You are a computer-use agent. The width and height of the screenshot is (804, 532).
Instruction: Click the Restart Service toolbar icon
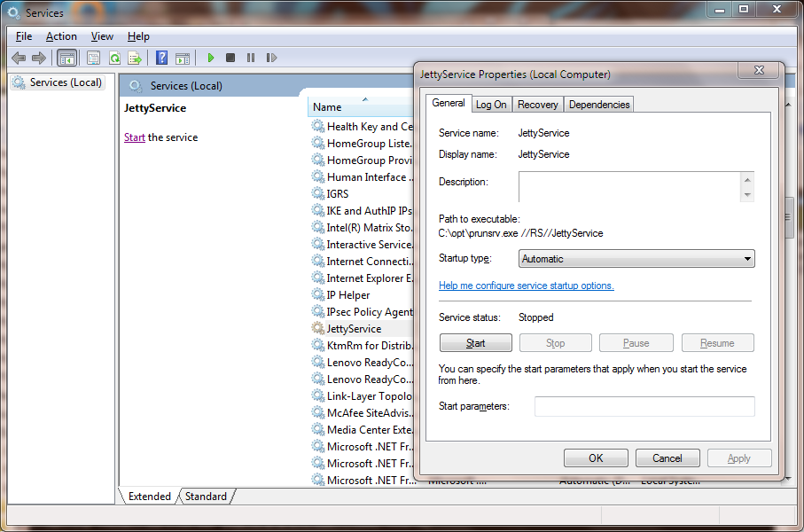point(271,58)
